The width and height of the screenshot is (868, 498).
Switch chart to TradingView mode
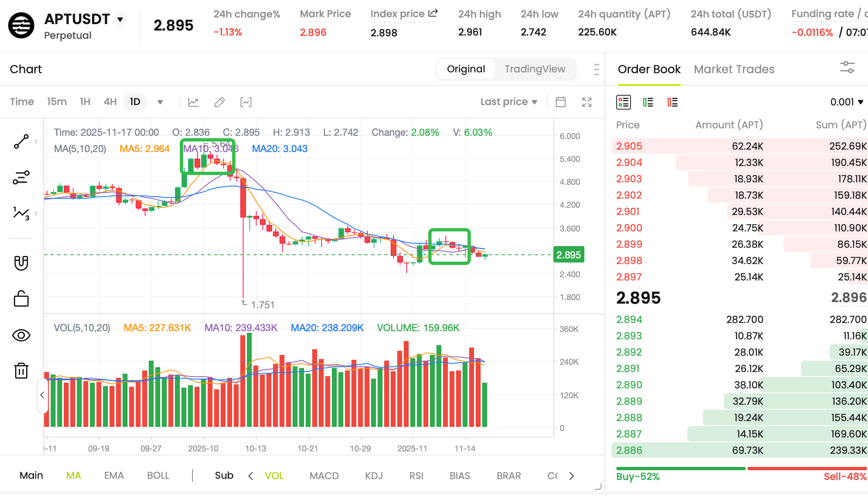point(535,69)
